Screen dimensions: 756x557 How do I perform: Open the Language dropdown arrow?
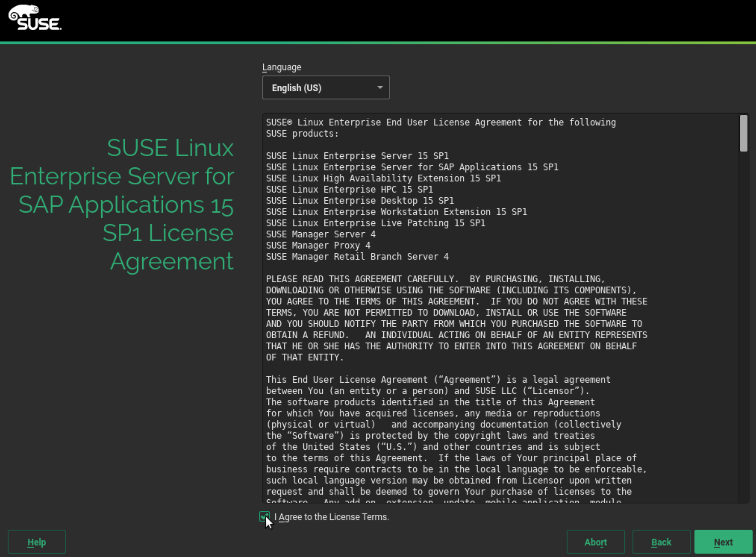[380, 88]
